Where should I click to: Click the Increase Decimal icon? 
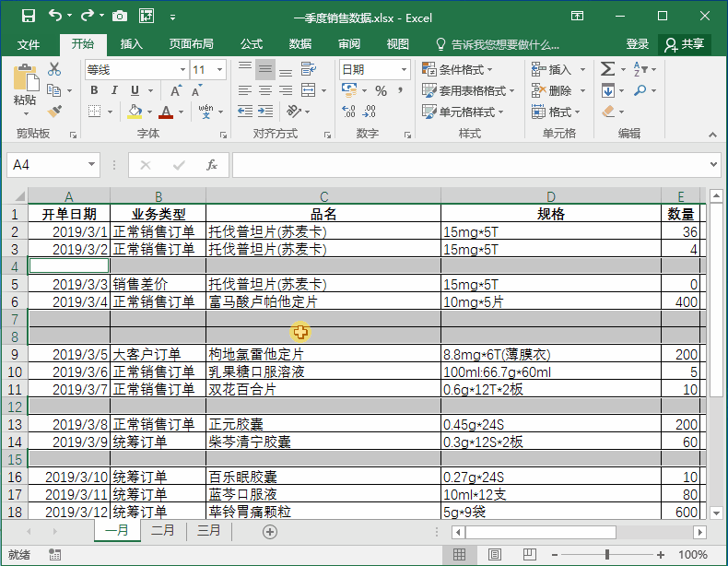348,112
